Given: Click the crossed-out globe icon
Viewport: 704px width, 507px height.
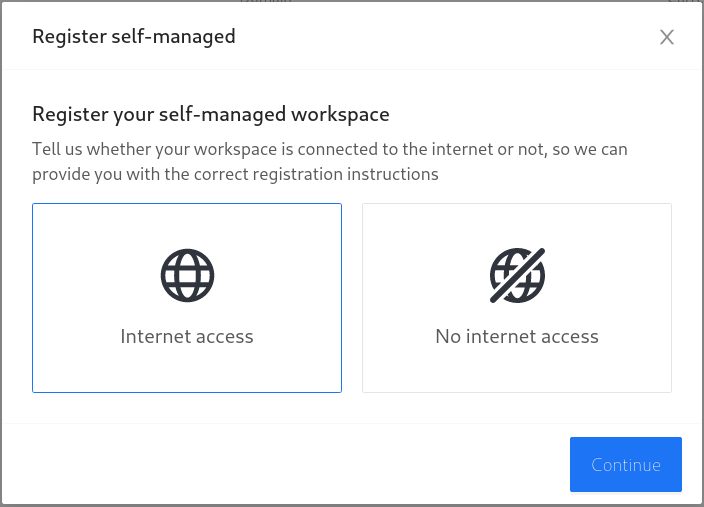Looking at the screenshot, I should 517,275.
